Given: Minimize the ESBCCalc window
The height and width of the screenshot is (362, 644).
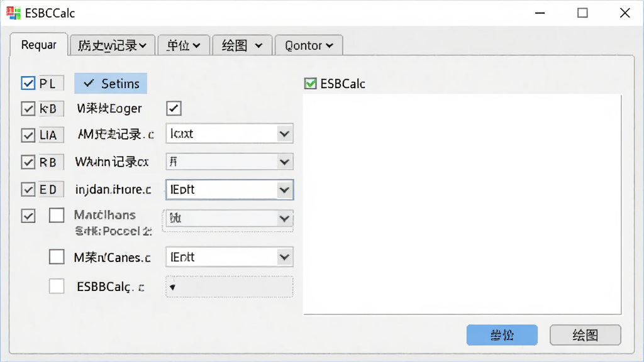Looking at the screenshot, I should pos(540,13).
